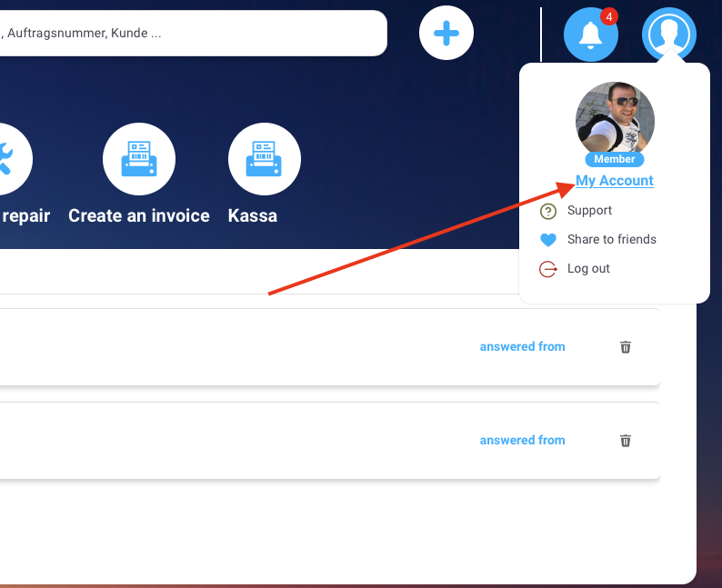Choose Share to friends menu entry

click(x=611, y=240)
